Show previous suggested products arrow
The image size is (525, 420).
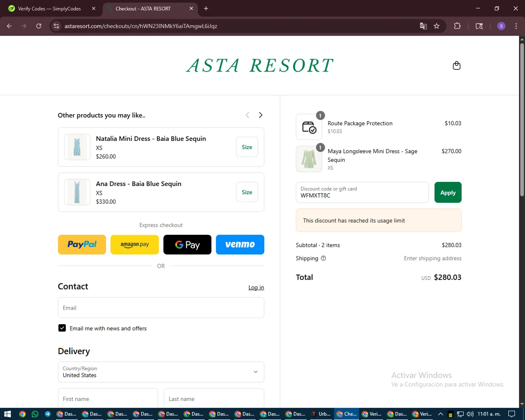pyautogui.click(x=247, y=115)
